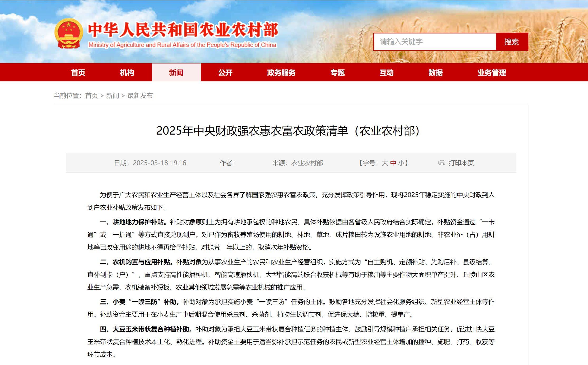
Task: Open the 专题 menu item
Action: pos(338,73)
